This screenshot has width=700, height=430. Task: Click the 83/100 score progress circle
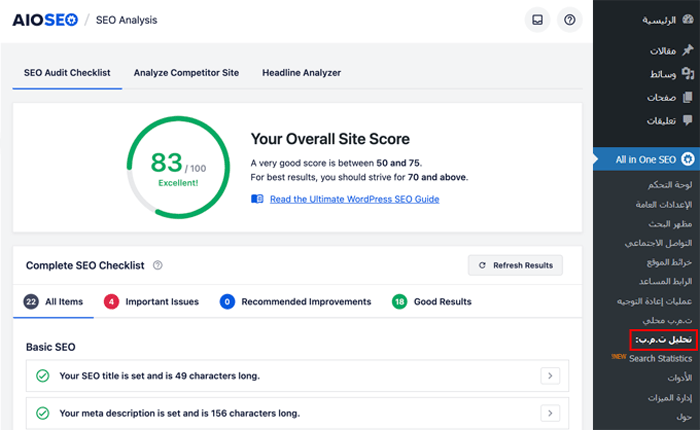point(178,167)
